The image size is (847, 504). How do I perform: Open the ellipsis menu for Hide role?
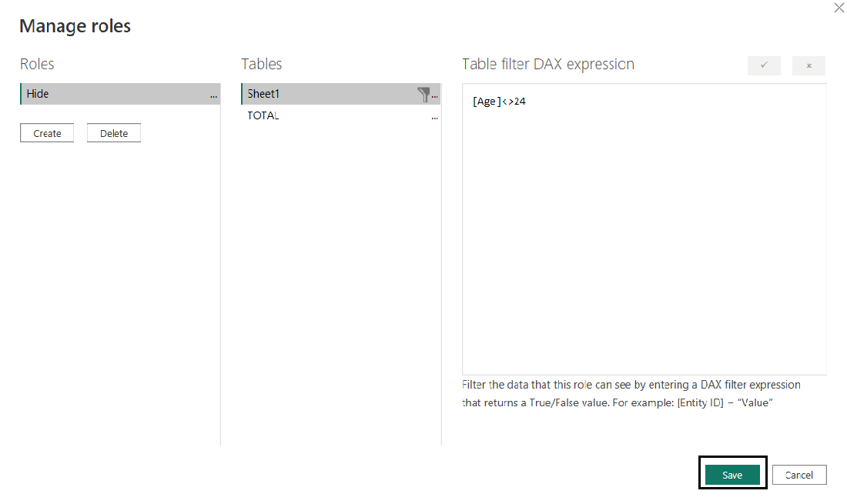[214, 95]
